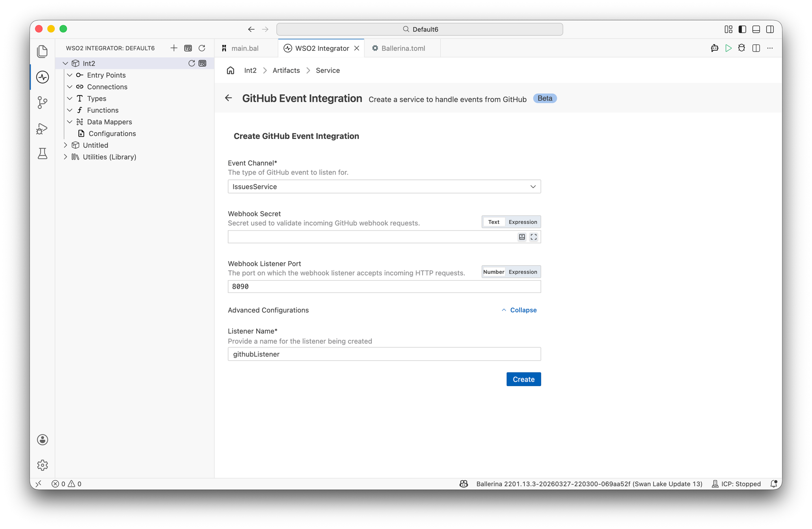Refresh the WSO2 Integrator panel
812x529 pixels.
point(202,48)
